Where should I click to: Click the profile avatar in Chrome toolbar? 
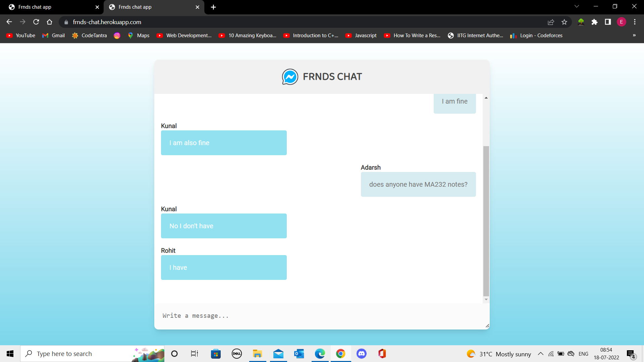coord(622,22)
